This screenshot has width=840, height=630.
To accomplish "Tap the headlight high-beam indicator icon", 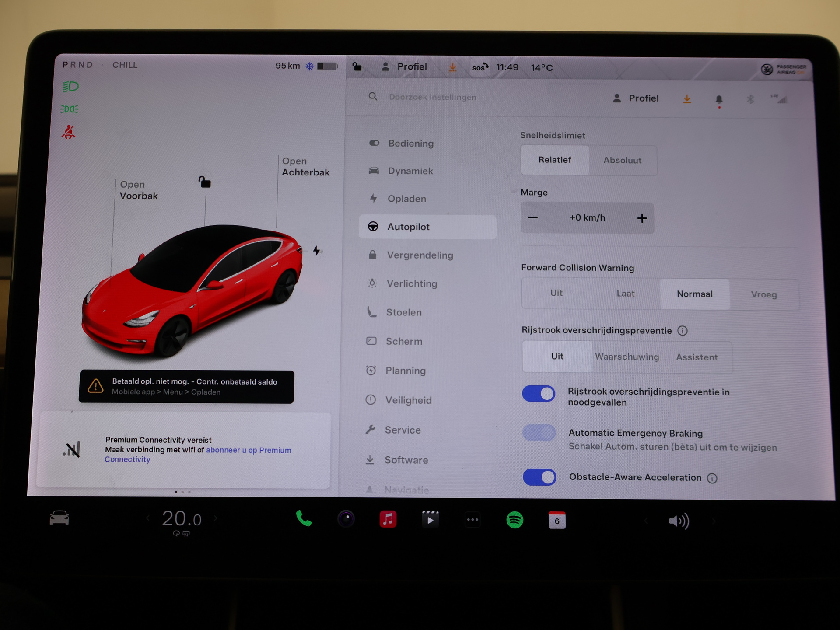I will point(70,87).
